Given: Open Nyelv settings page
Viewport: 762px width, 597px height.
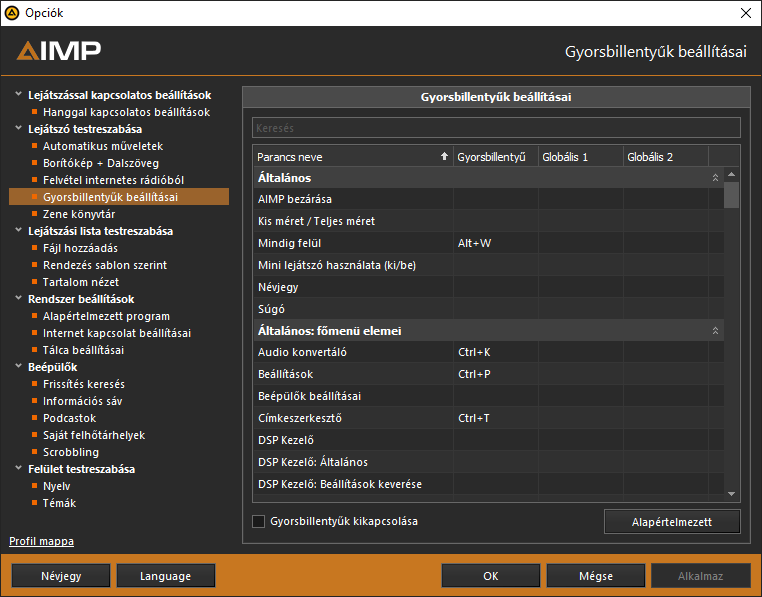Looking at the screenshot, I should [56, 487].
